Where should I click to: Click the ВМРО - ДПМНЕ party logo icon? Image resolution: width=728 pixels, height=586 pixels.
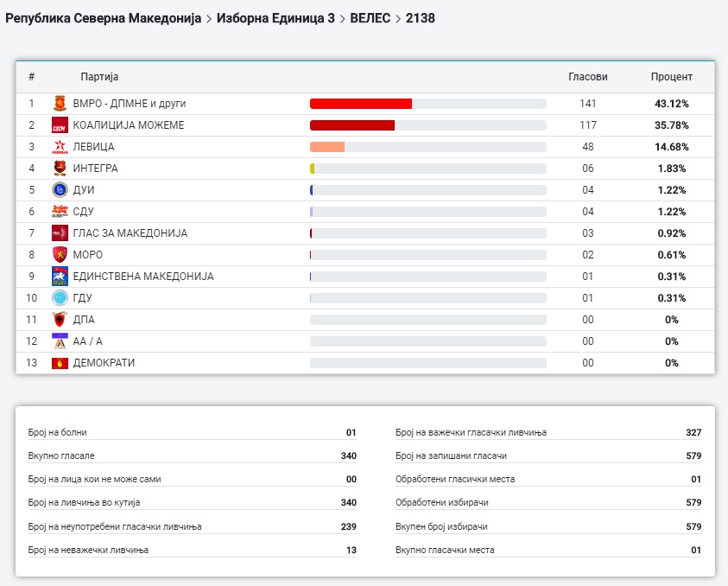pos(60,104)
